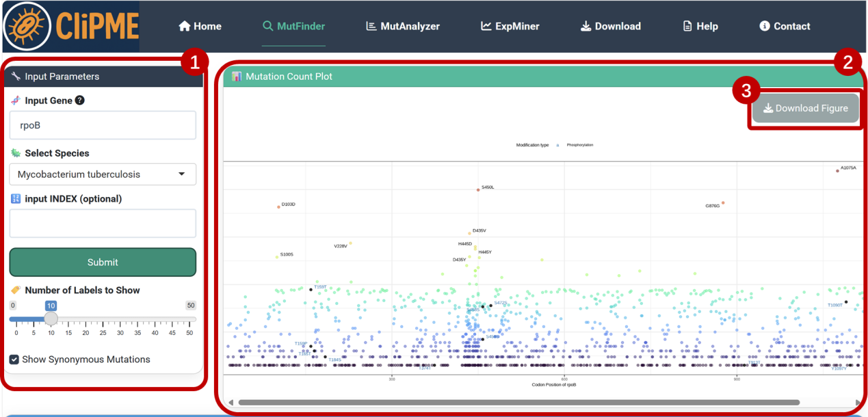Go to the Download page in navbar
Image resolution: width=868 pixels, height=417 pixels.
click(610, 26)
